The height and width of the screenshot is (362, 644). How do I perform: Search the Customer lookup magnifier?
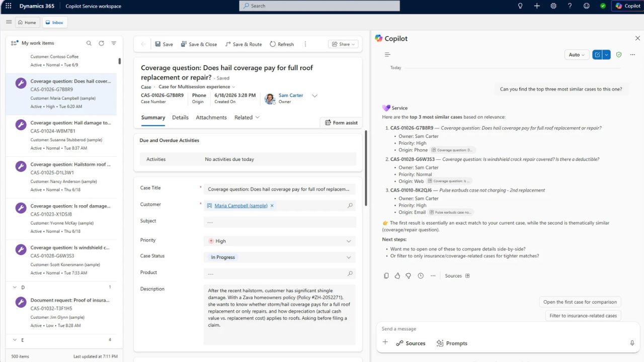click(350, 206)
